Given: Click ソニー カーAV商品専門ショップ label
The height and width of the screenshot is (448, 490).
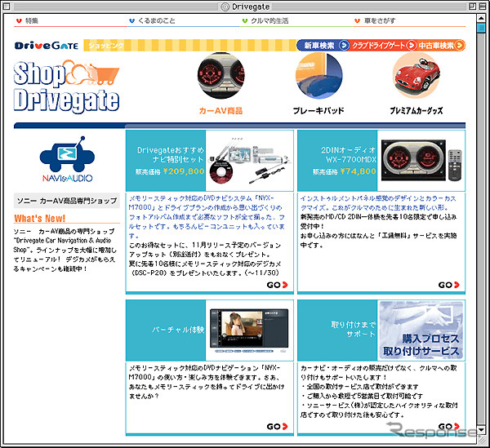Looking at the screenshot, I should pos(67,201).
